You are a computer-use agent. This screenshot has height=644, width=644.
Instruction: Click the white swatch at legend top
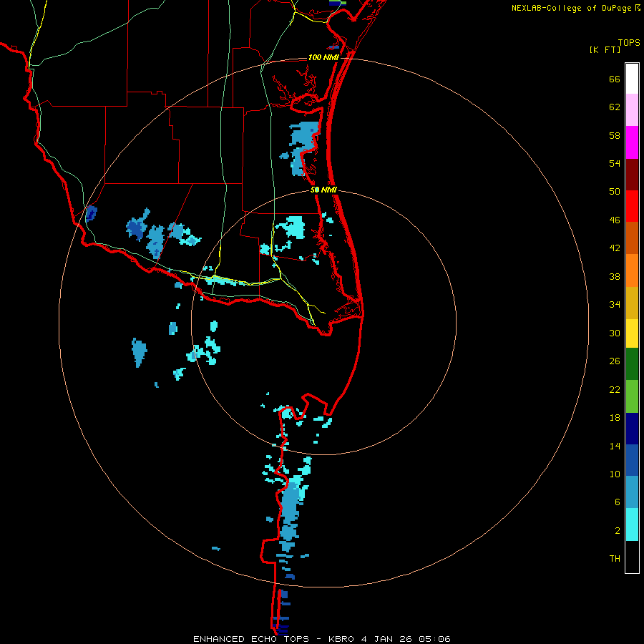632,79
